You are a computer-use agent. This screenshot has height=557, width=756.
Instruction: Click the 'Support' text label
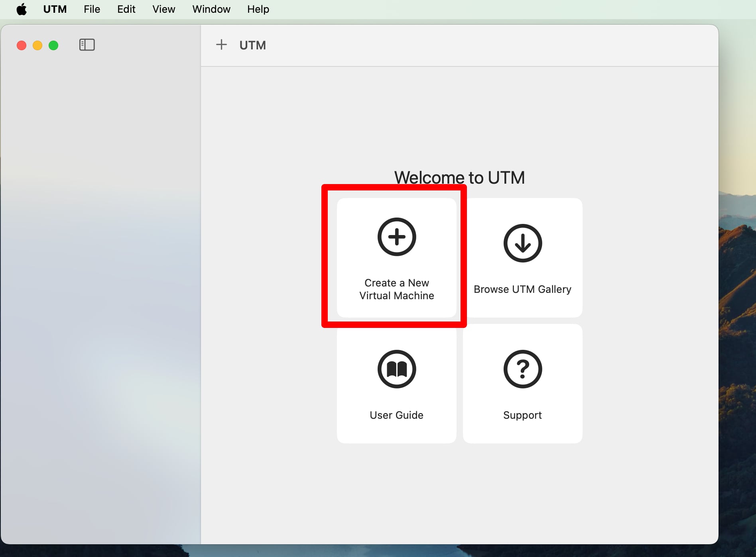point(522,415)
